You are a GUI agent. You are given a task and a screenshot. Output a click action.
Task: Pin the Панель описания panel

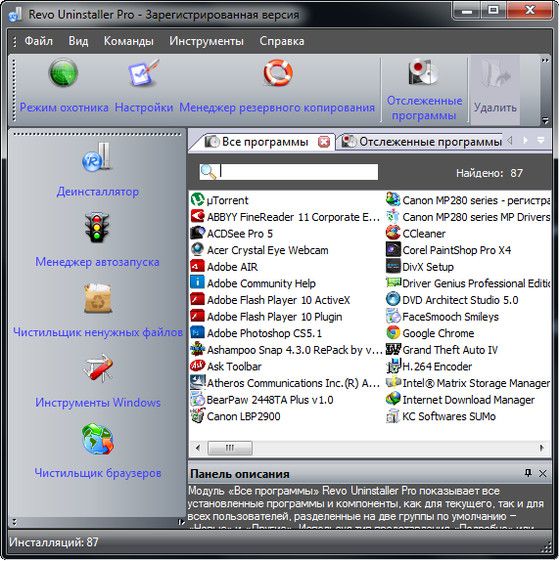click(x=528, y=473)
